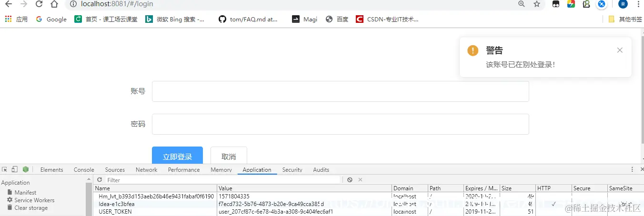644x216 pixels.
Task: Sort cookies by HTTP column header
Action: click(554, 188)
